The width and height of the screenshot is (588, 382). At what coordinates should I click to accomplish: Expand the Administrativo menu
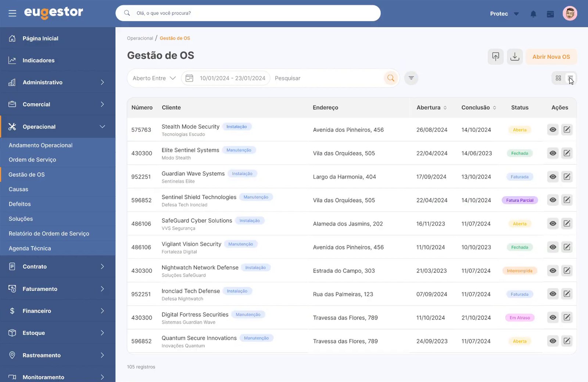coord(58,82)
